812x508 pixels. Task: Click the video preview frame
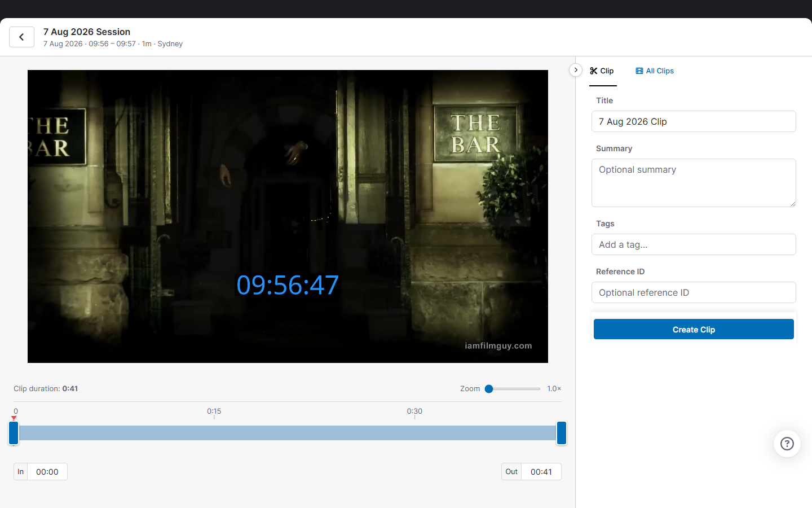(288, 216)
